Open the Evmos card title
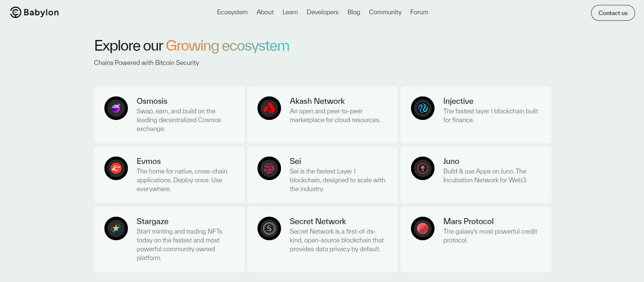 click(x=149, y=161)
